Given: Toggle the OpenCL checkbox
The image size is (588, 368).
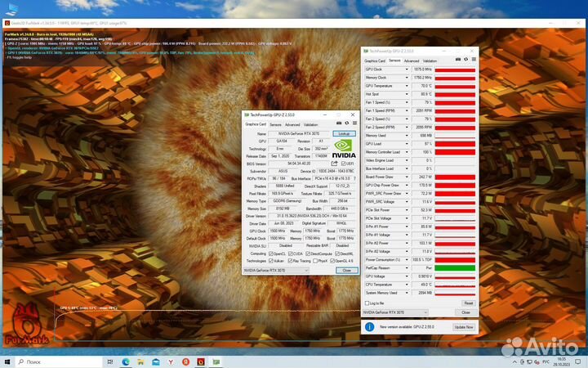Looking at the screenshot, I should pyautogui.click(x=271, y=254).
